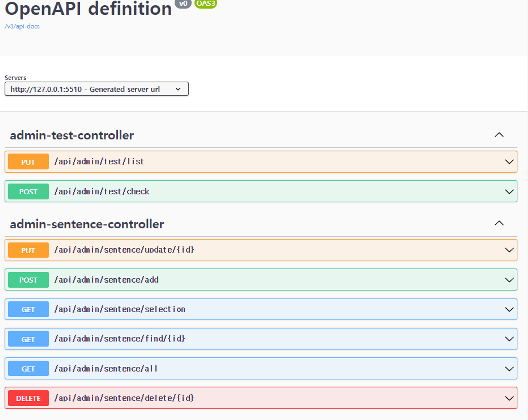Screen dimensions: 528x420
Task: Expand chevron on the /api/admin/test/check row
Action: (509, 192)
